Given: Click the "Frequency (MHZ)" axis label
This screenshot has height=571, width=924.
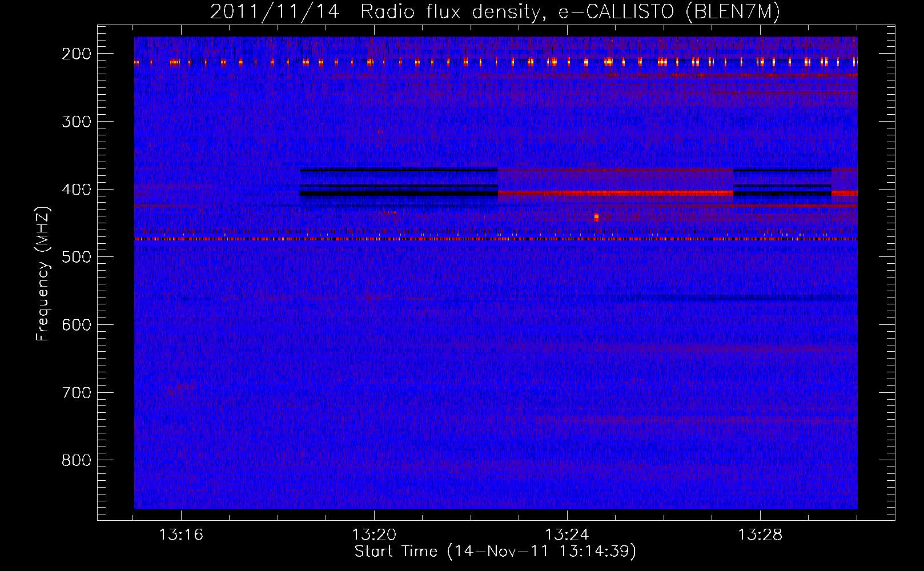Looking at the screenshot, I should tap(43, 274).
